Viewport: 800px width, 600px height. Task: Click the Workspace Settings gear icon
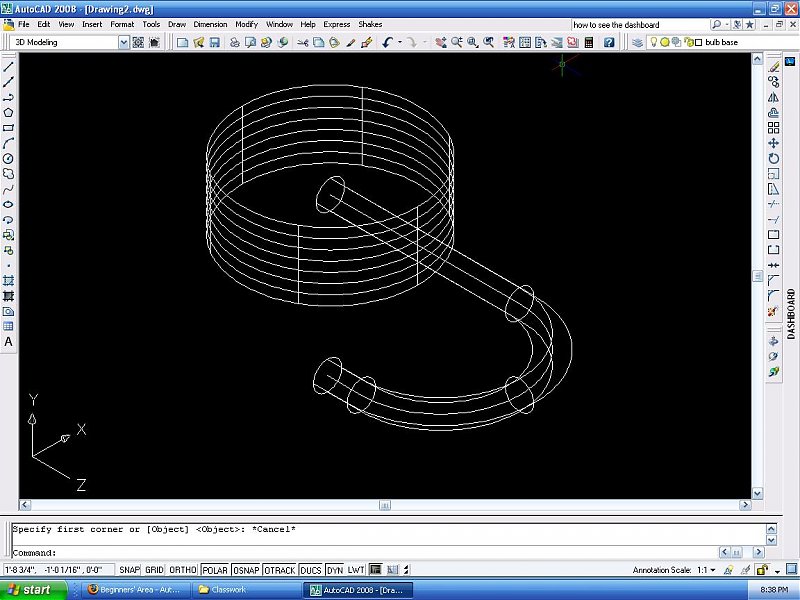coord(138,42)
